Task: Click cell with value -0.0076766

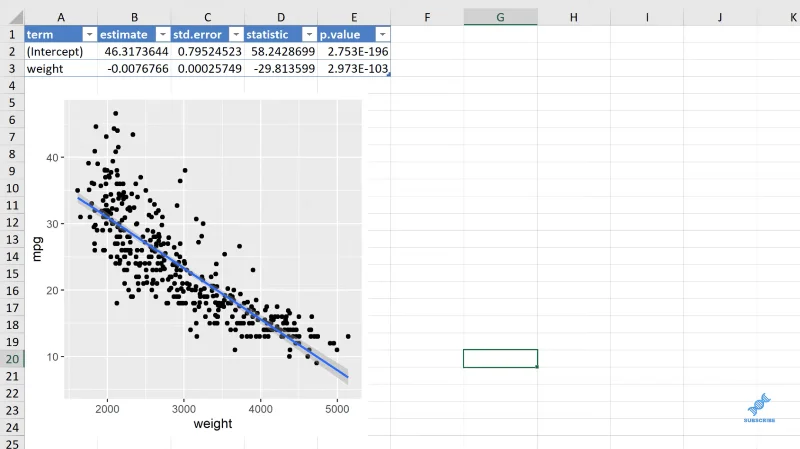Action: point(134,69)
